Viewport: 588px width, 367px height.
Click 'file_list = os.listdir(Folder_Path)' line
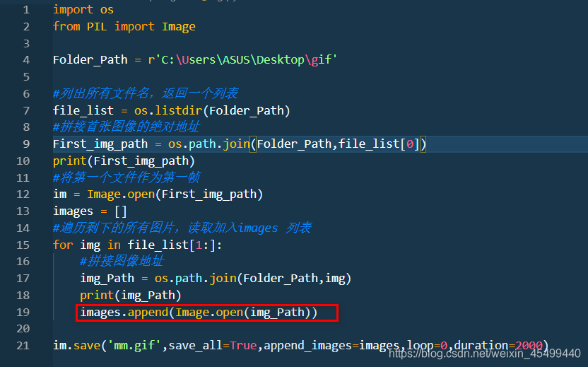pos(171,111)
